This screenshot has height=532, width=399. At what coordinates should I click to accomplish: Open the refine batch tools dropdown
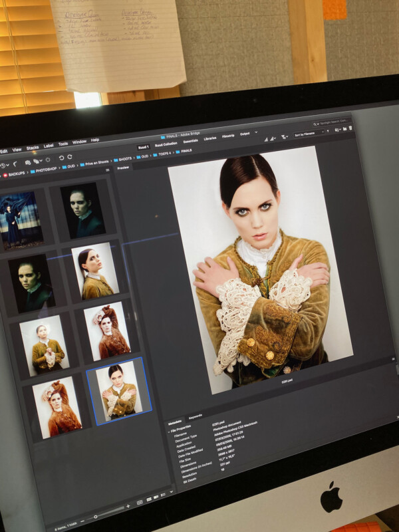coord(38,161)
